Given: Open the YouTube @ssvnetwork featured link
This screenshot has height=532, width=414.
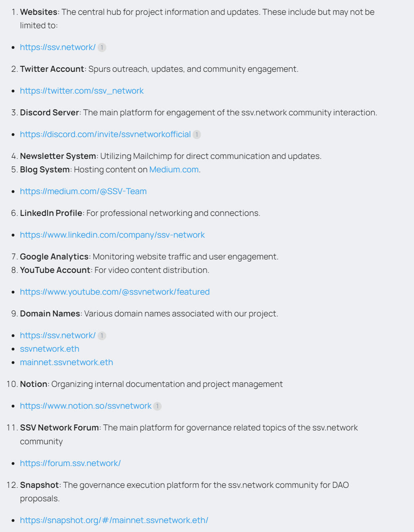Looking at the screenshot, I should coord(115,292).
